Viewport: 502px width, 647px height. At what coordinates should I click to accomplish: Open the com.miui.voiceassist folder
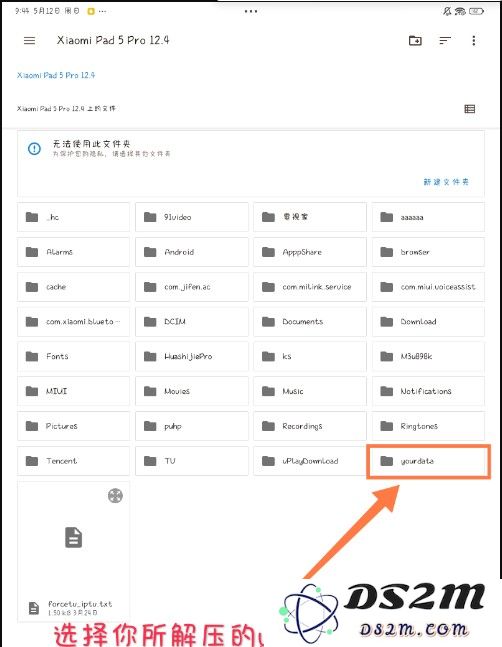[428, 286]
